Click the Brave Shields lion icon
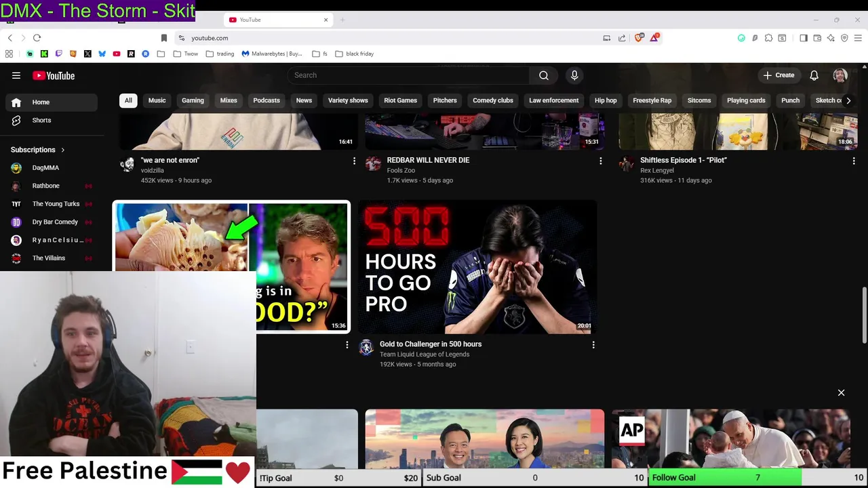Image resolution: width=868 pixels, height=488 pixels. pos(639,38)
